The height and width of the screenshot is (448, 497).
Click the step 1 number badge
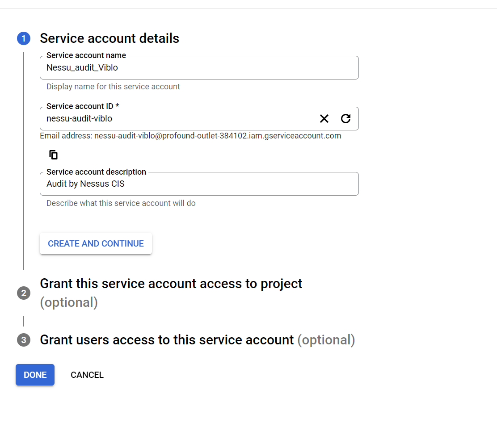(x=24, y=39)
